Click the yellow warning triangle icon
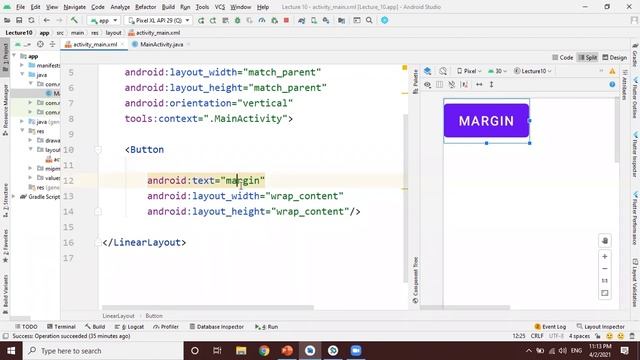This screenshot has width=640, height=360. pos(612,71)
